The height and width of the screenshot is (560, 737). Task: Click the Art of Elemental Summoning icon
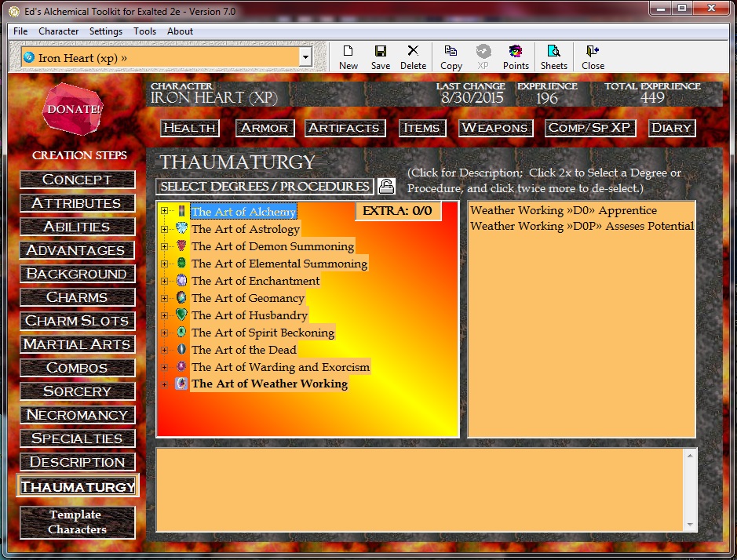tap(181, 263)
